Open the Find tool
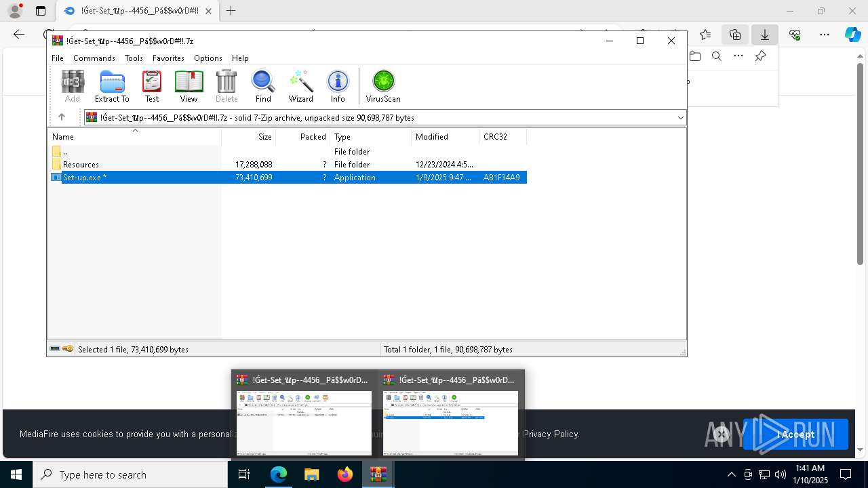This screenshot has width=868, height=488. coord(263,86)
